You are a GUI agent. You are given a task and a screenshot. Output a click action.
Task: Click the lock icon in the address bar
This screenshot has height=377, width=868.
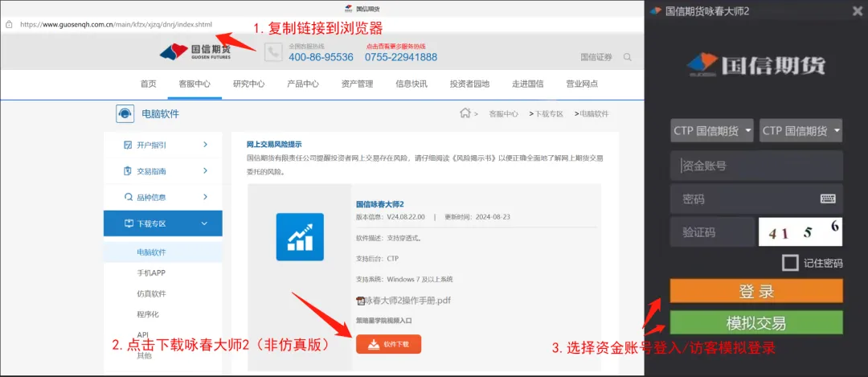(x=10, y=24)
